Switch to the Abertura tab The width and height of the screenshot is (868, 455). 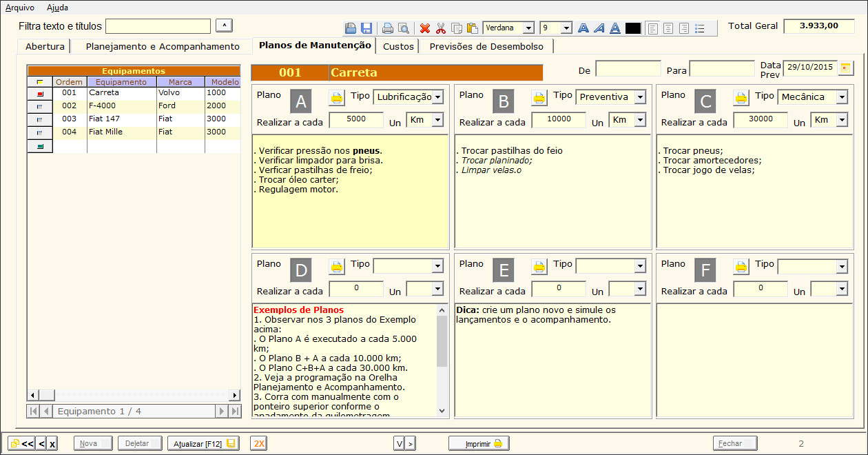pyautogui.click(x=45, y=47)
